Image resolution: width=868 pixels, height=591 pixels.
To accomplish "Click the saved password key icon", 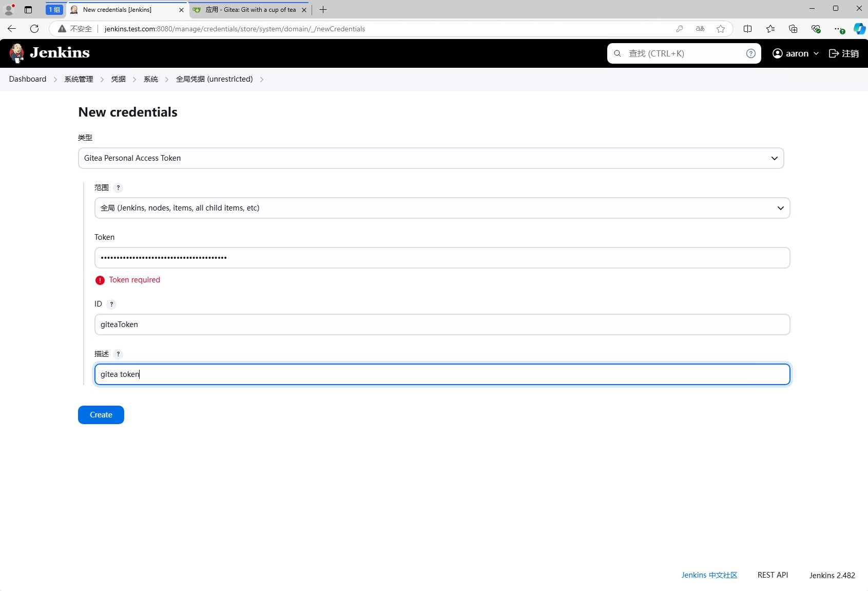I will 679,29.
